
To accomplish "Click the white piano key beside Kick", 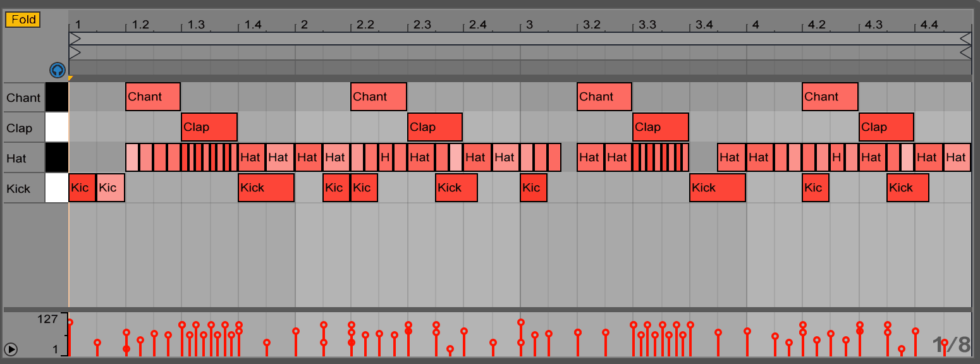I will pos(57,188).
